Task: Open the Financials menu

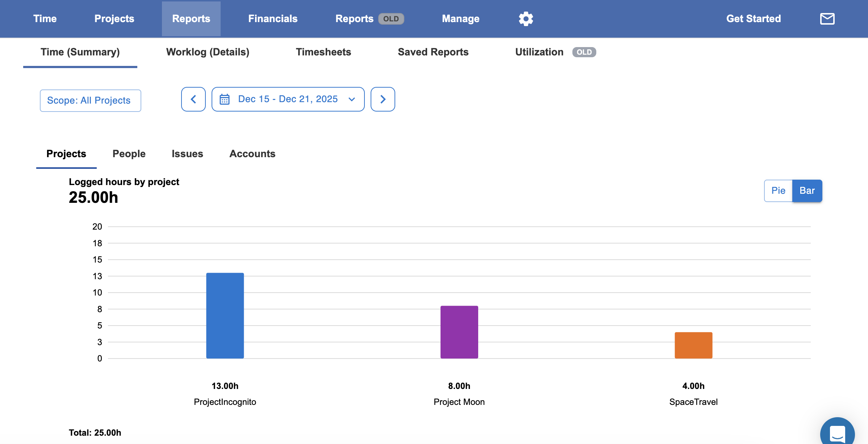Action: coord(273,18)
